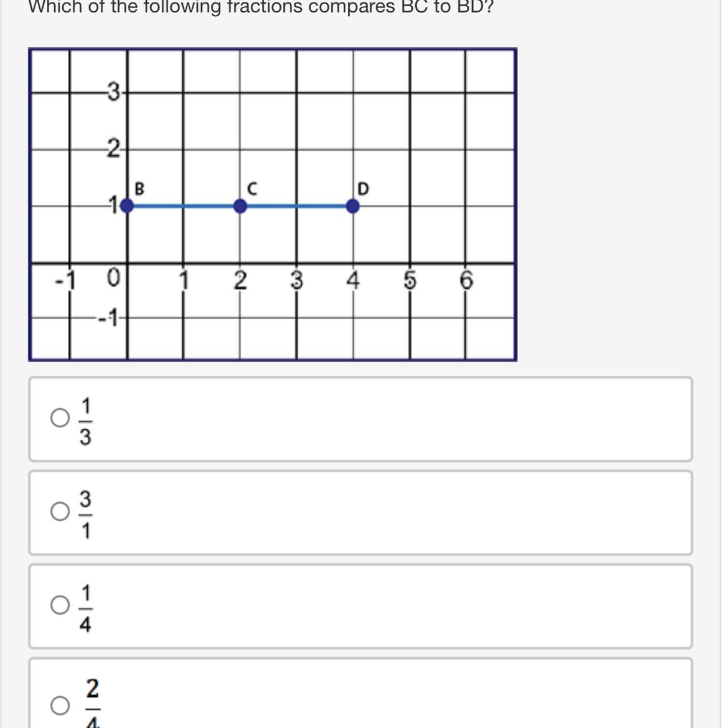727x728 pixels.
Task: Select the 1/3 answer radio button
Action: [x=60, y=418]
